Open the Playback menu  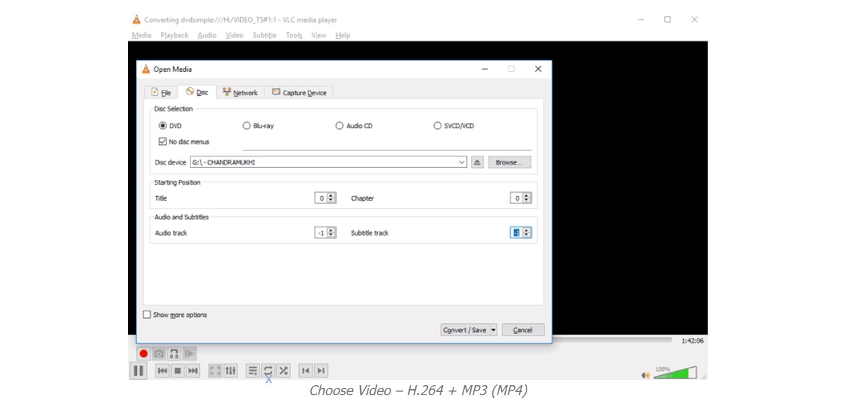click(174, 35)
